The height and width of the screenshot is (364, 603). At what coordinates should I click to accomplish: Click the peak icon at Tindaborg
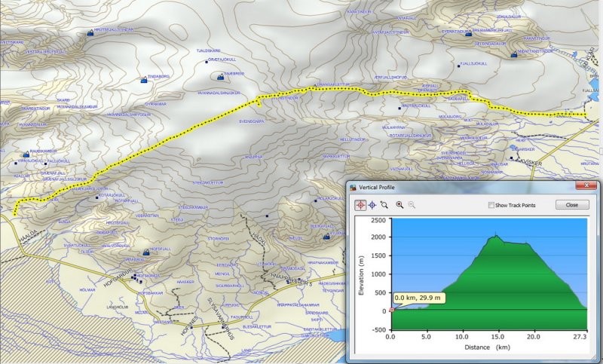coord(144,80)
